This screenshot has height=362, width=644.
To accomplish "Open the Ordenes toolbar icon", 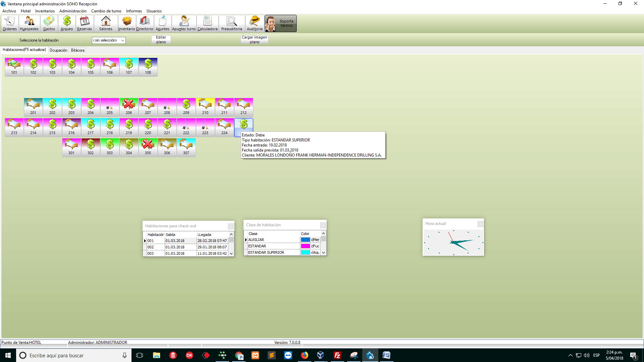I will click(x=10, y=23).
